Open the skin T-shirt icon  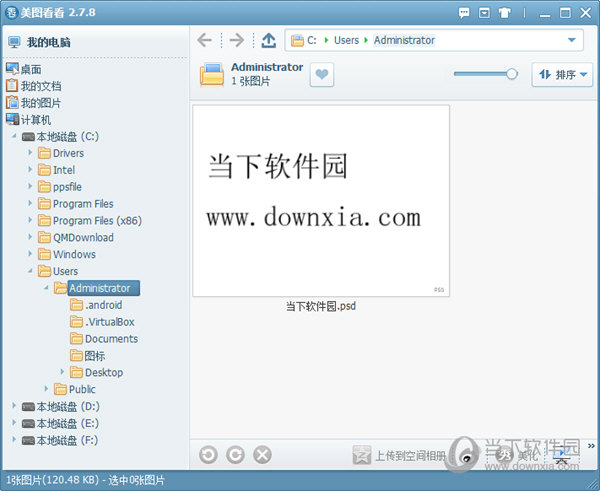pyautogui.click(x=505, y=13)
